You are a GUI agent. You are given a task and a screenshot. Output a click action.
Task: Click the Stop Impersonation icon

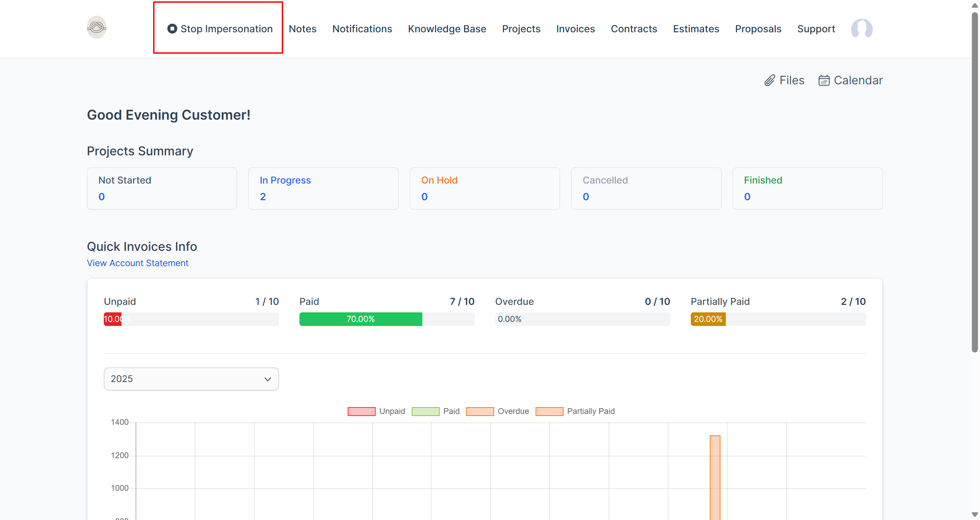172,29
